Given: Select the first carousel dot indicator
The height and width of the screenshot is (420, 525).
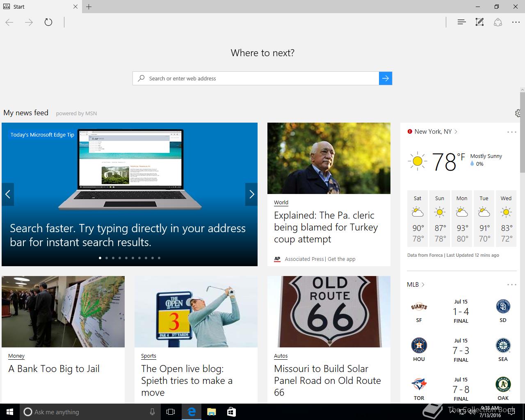Looking at the screenshot, I should point(100,258).
